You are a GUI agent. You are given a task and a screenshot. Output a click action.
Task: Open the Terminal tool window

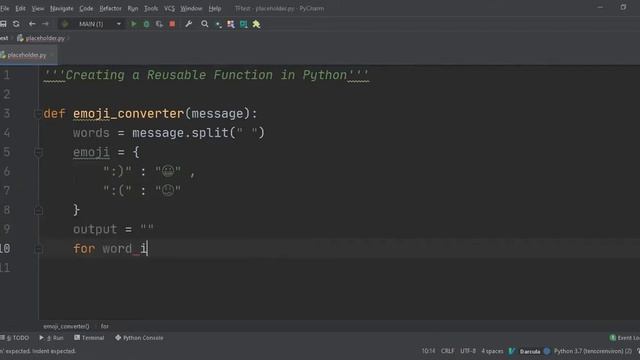(89, 338)
